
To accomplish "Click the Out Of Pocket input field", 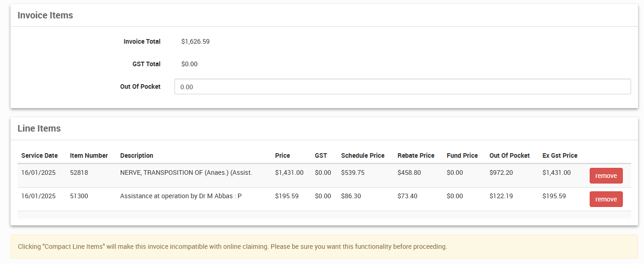I will 402,86.
